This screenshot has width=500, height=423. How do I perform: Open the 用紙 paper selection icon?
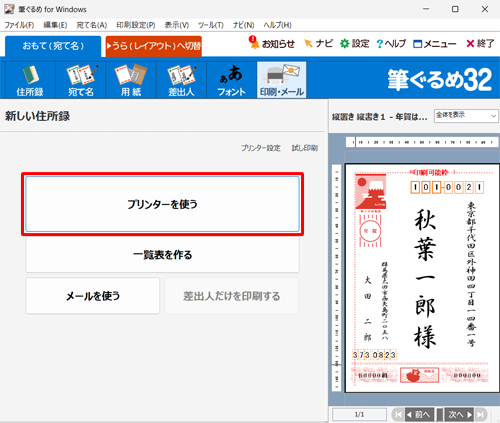131,80
